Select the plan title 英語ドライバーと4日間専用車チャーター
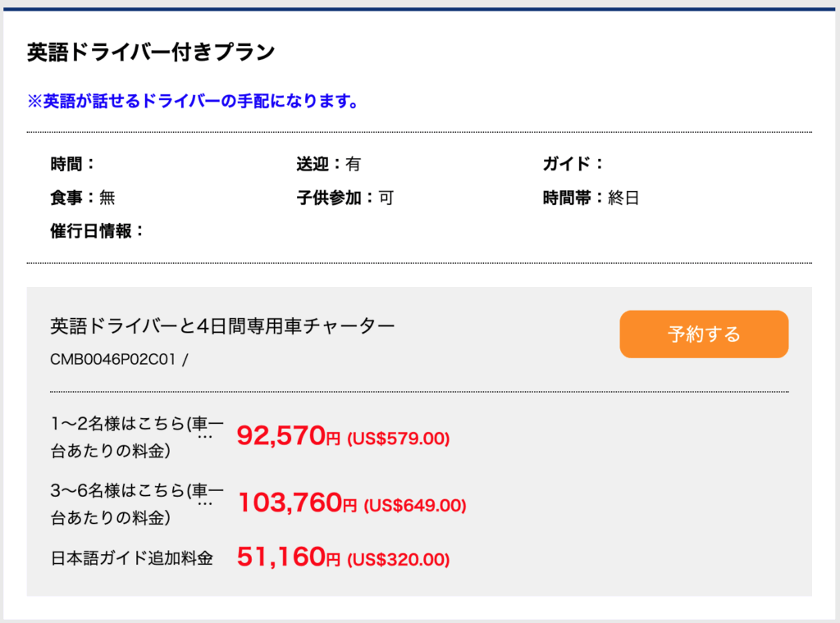This screenshot has width=840, height=623. coord(221,325)
